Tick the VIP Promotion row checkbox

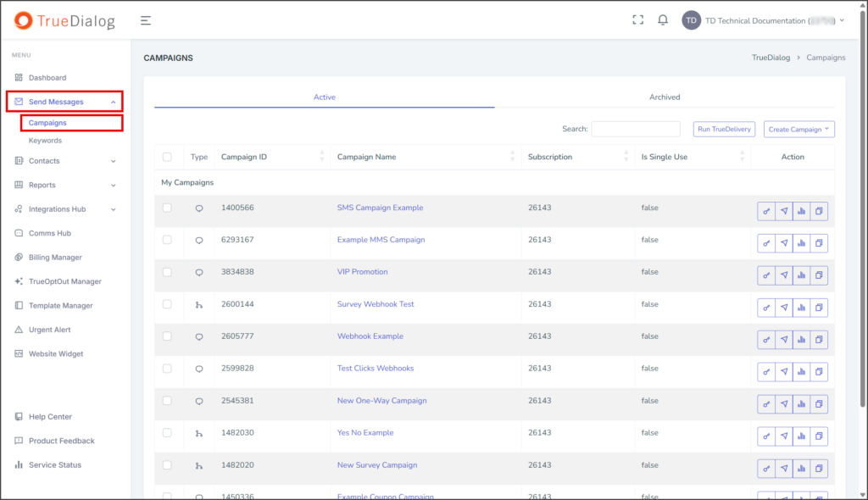(167, 272)
